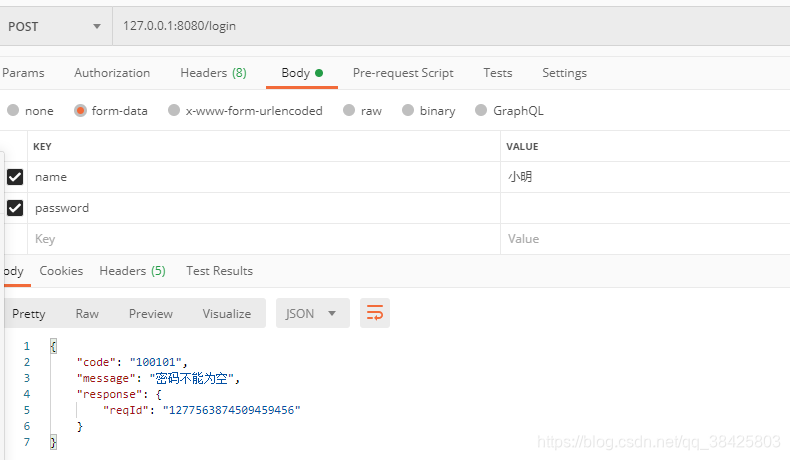Click the "密码不能为空" message value
The height and width of the screenshot is (460, 790).
[x=192, y=378]
